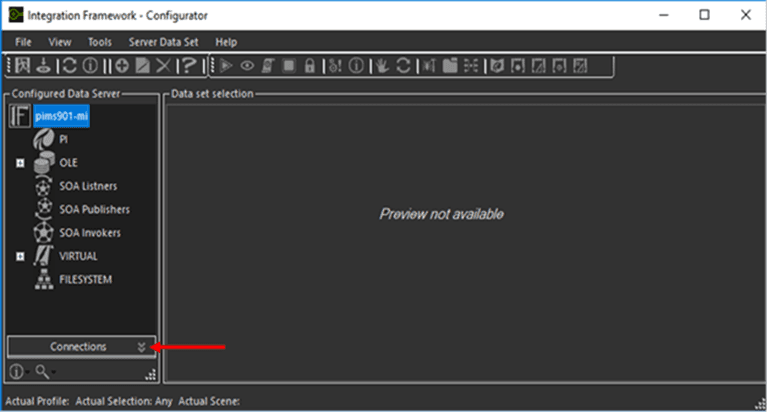Click the folder icon in toolbar

point(450,66)
